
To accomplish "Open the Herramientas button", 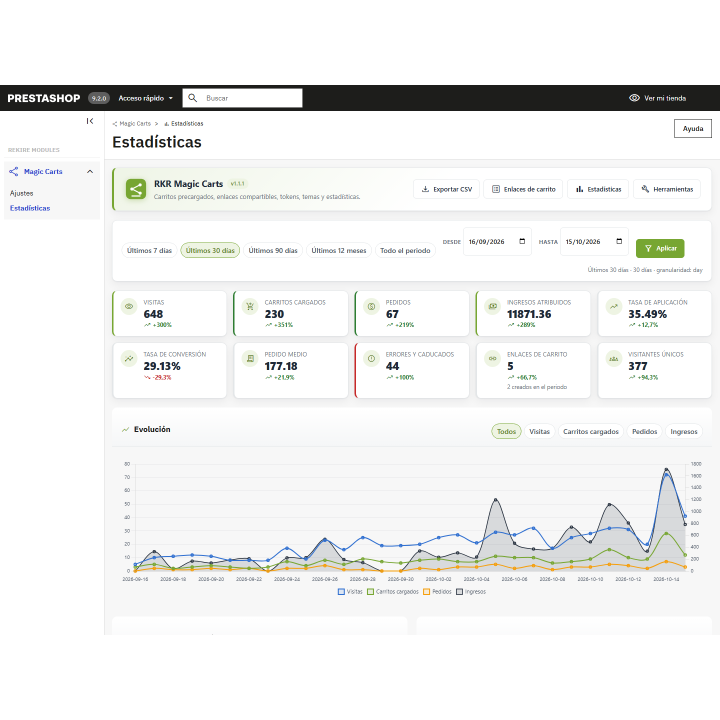I will (667, 189).
